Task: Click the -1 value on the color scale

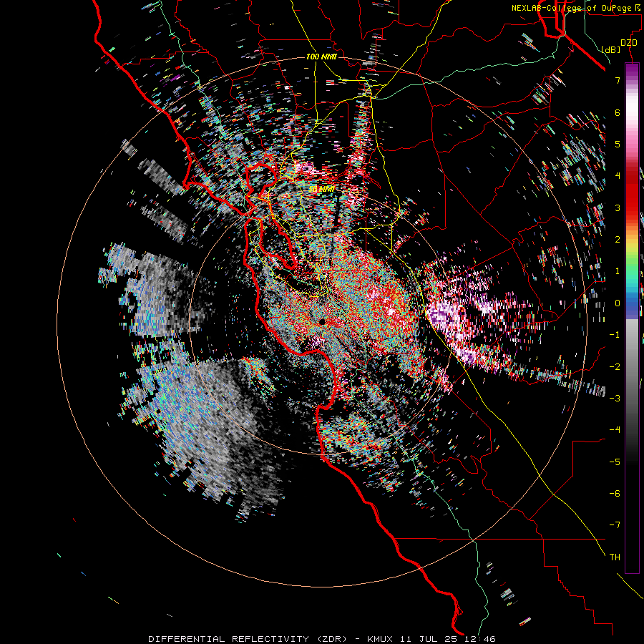Action: (615, 335)
